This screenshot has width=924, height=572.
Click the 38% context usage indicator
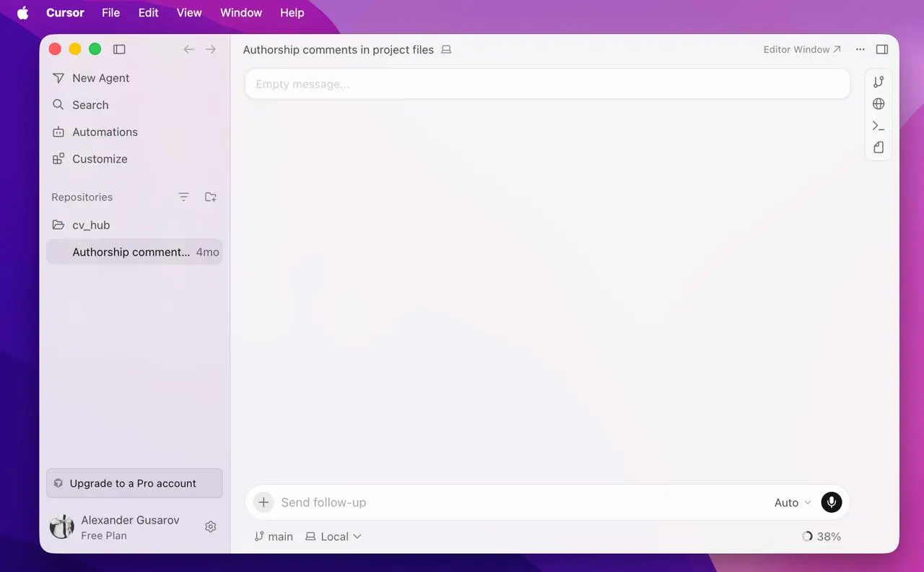[x=821, y=537]
